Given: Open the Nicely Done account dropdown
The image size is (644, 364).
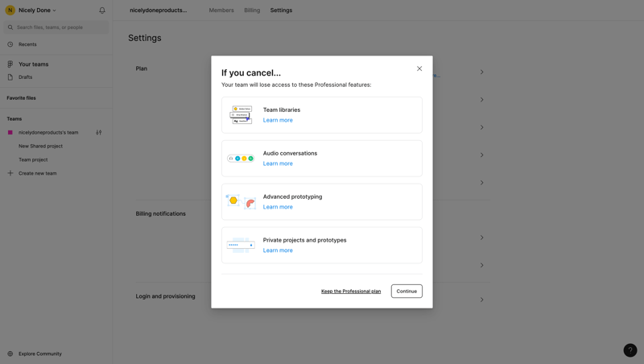Looking at the screenshot, I should (37, 10).
